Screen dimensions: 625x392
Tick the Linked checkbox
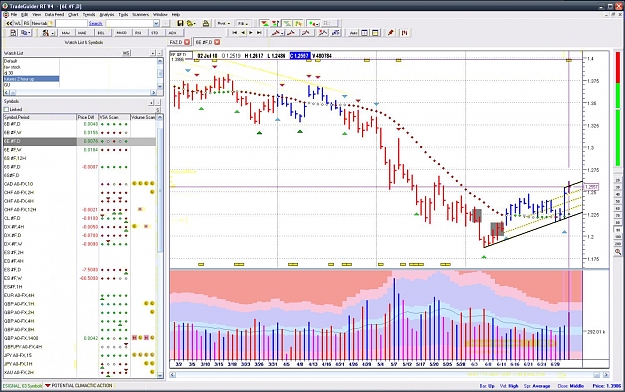click(x=6, y=109)
